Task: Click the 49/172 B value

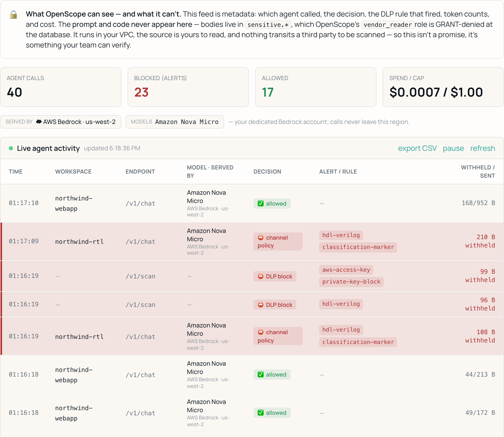Action: pos(480,413)
